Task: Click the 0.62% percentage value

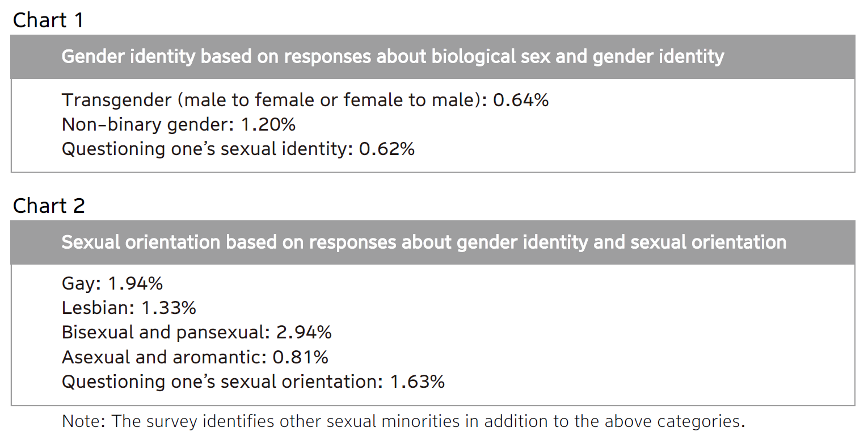Action: 387,149
